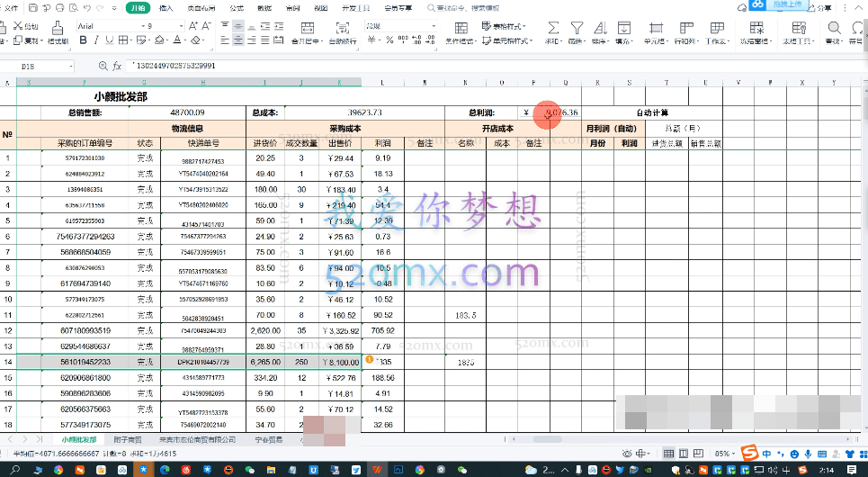The image size is (868, 477).
Task: Open WeChat from the Windows taskbar
Action: [x=250, y=470]
